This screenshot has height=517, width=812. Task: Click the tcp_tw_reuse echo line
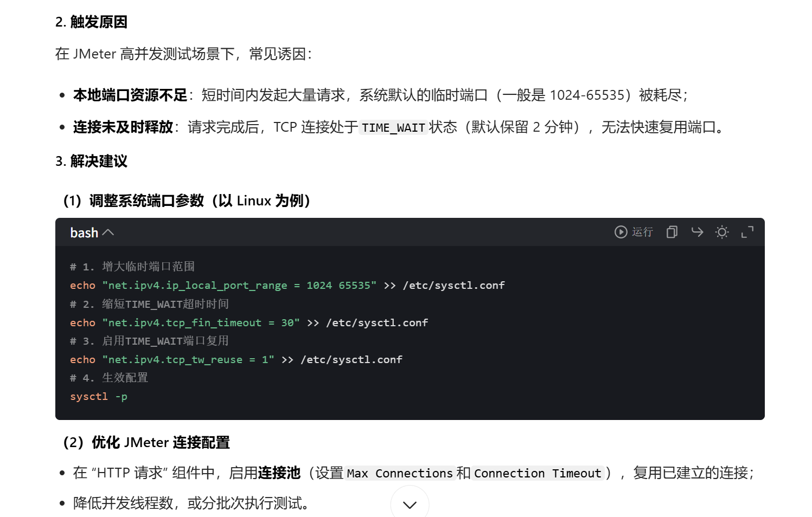tap(236, 360)
